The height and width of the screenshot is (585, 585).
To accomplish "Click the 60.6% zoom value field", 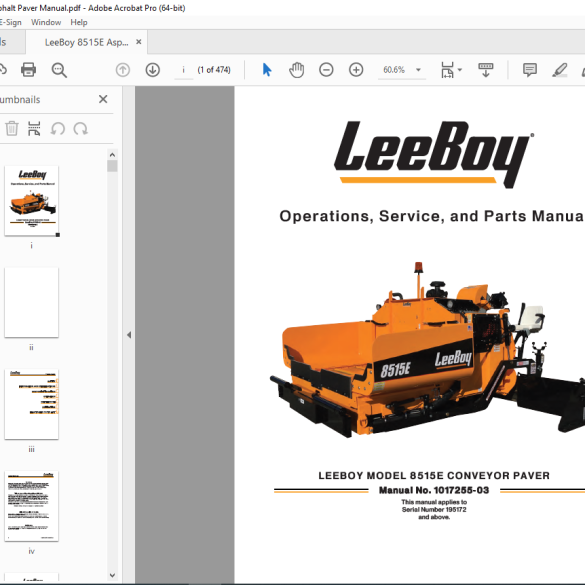I will click(x=394, y=70).
